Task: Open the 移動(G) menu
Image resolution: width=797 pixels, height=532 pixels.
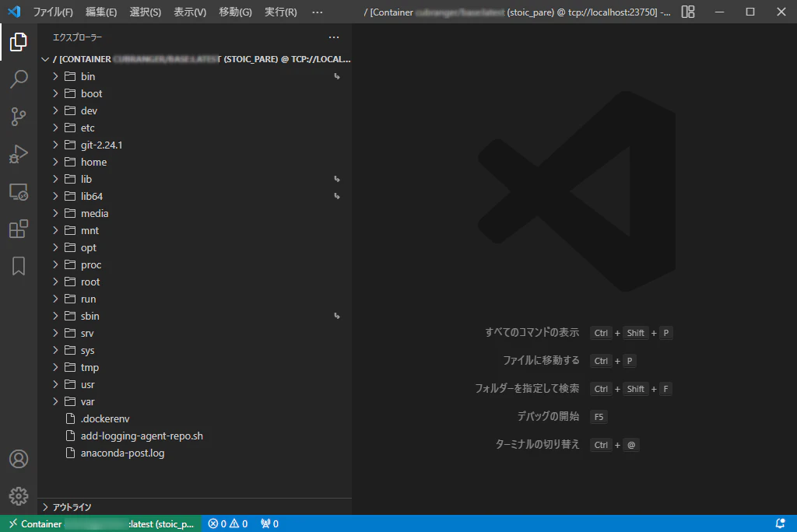Action: point(235,12)
